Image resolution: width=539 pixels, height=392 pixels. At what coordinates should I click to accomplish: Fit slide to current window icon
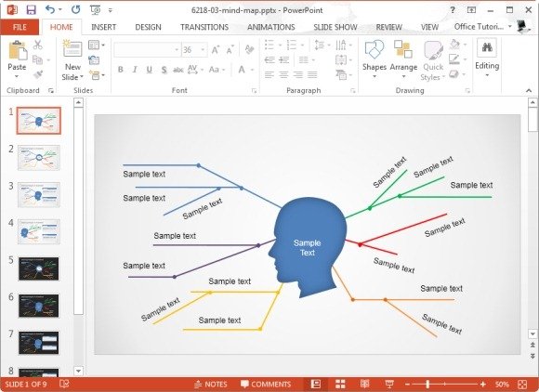(522, 384)
